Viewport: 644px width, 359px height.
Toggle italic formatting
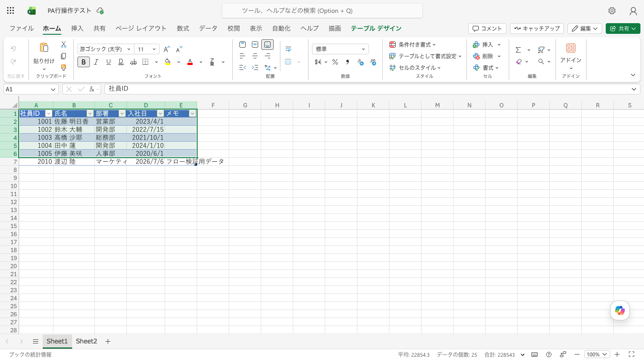(96, 62)
